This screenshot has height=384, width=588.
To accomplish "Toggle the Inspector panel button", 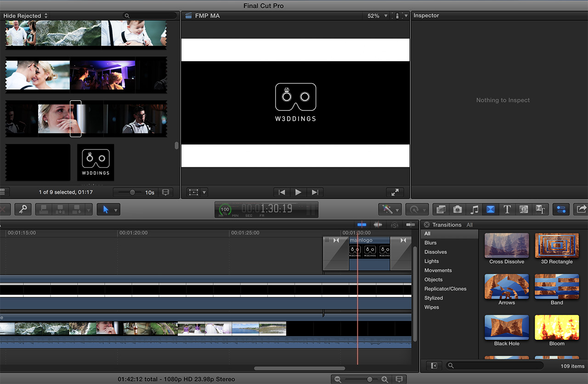I will click(x=561, y=209).
